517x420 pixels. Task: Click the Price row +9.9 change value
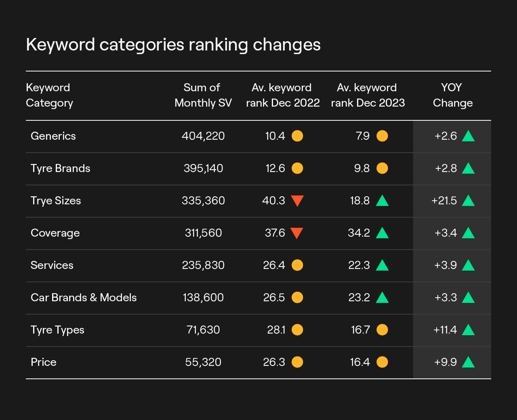pyautogui.click(x=446, y=362)
